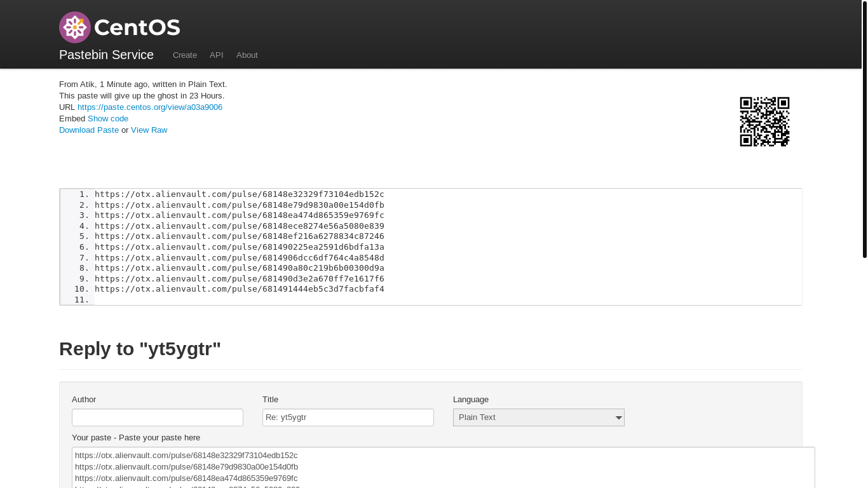Click line 3 URL ending 68148ea474d865359e9769fc
Screen dimensions: 868x488
point(240,215)
